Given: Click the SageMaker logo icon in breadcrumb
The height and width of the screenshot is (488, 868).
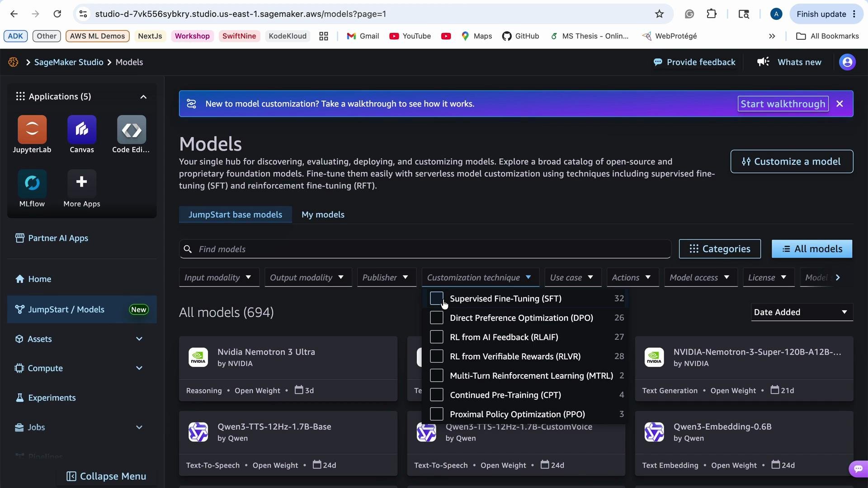Looking at the screenshot, I should click(x=13, y=62).
